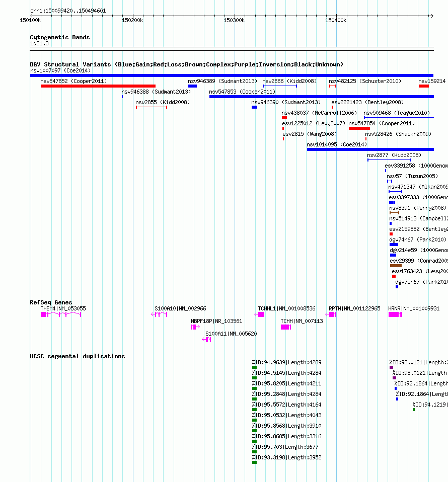This screenshot has width=448, height=482.
Task: Click the %ID:95.5572|Length:4164 duplication
Action: point(286,405)
